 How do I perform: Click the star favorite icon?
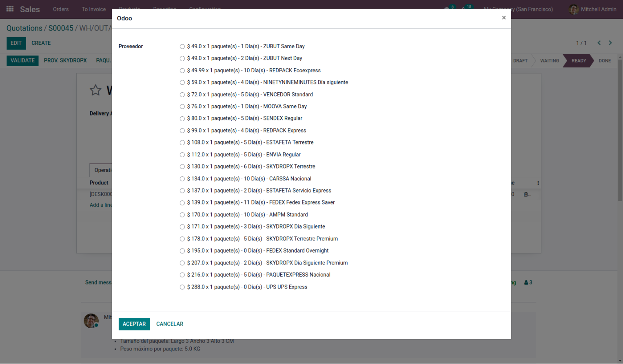click(x=95, y=90)
